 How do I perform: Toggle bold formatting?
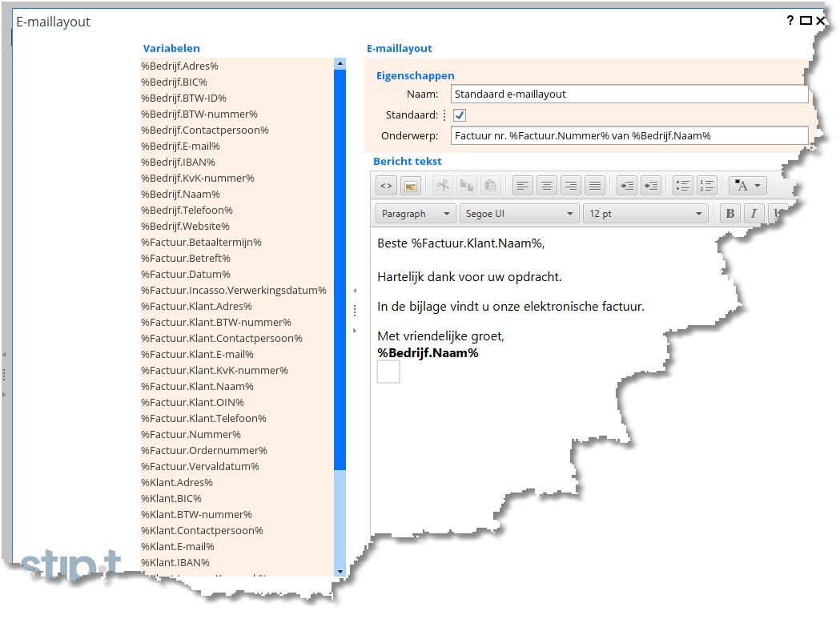click(729, 213)
